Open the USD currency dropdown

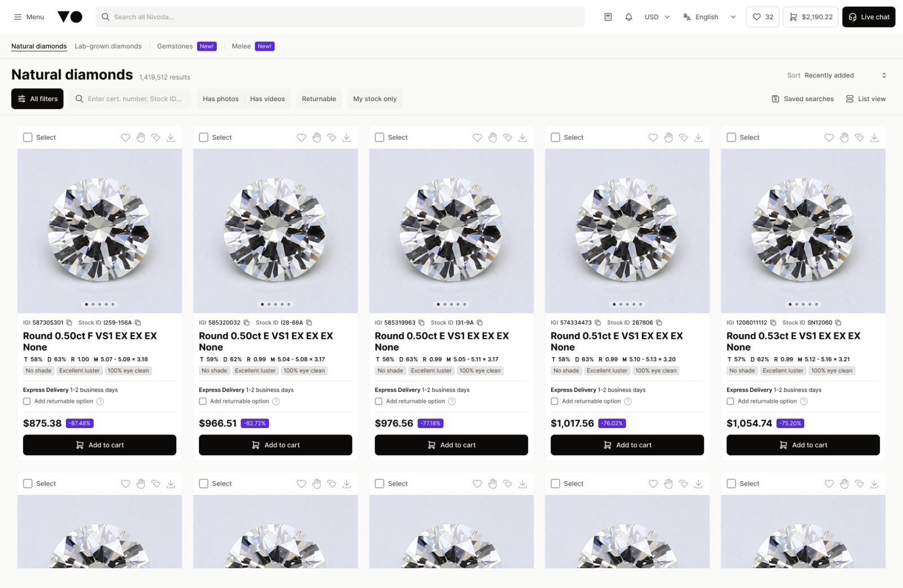(657, 17)
